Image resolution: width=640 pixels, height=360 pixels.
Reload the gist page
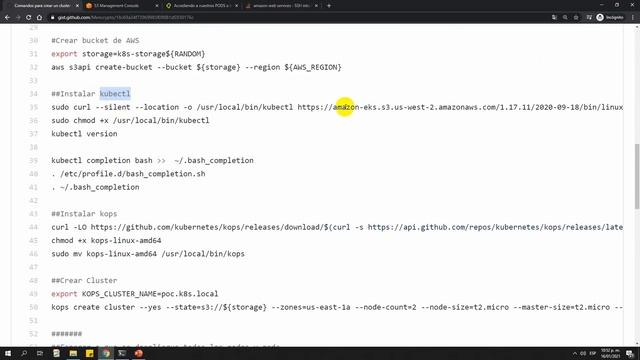[29, 18]
